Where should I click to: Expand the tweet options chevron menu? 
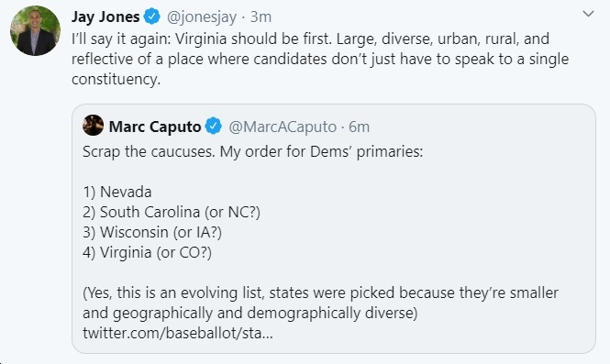tap(588, 14)
